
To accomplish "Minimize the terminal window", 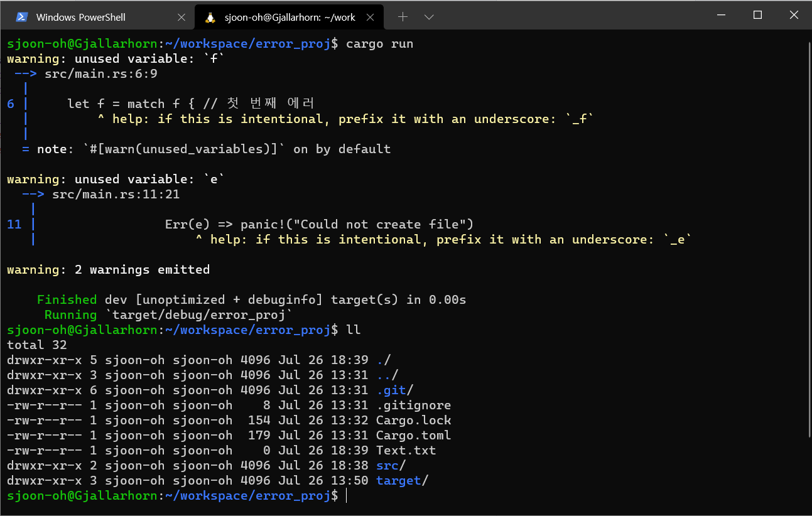I will pos(722,15).
